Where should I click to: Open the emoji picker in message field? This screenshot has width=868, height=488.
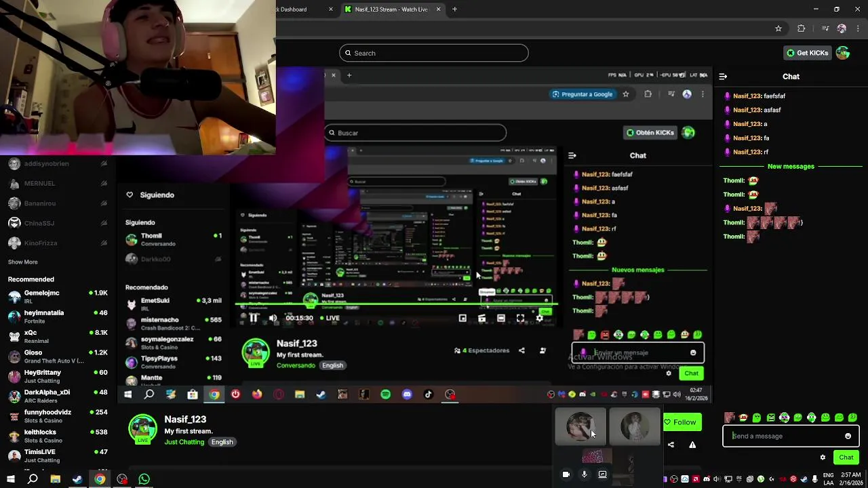848,436
